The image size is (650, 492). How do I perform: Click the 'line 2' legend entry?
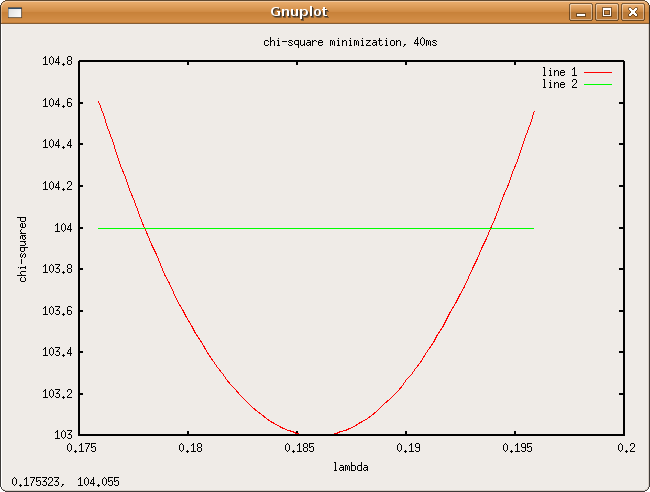click(559, 84)
